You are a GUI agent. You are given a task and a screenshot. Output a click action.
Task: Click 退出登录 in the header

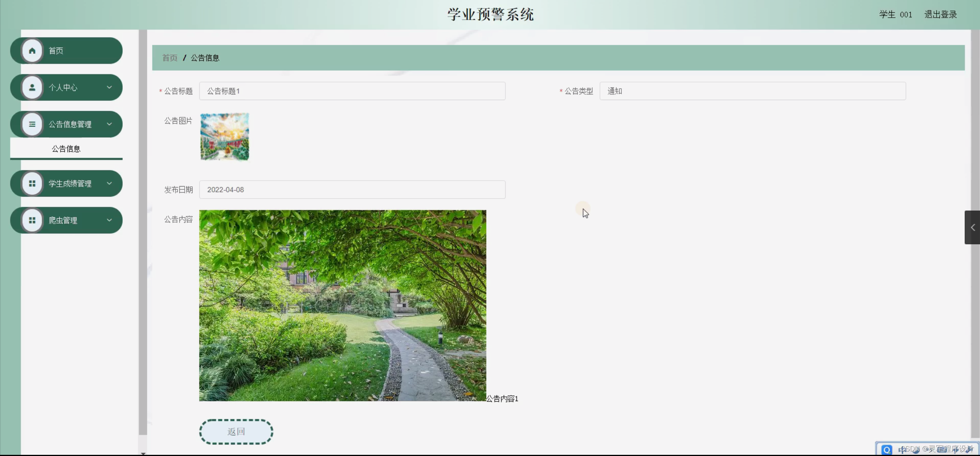pos(941,15)
